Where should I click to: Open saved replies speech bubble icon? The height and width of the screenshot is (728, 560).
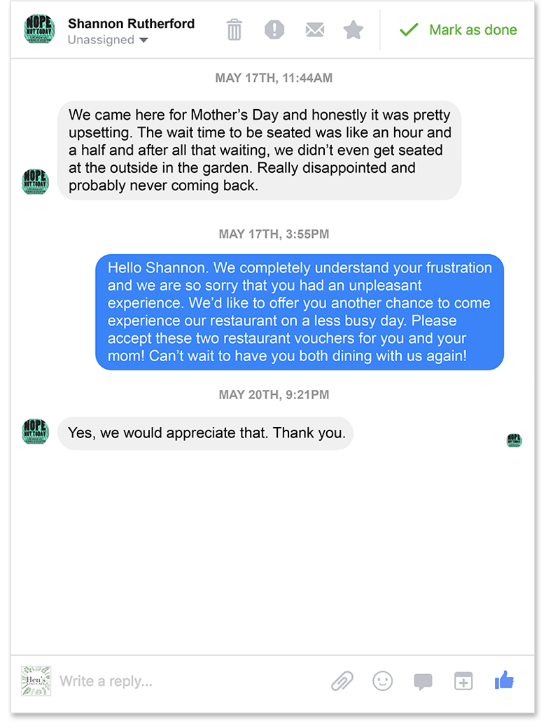423,682
